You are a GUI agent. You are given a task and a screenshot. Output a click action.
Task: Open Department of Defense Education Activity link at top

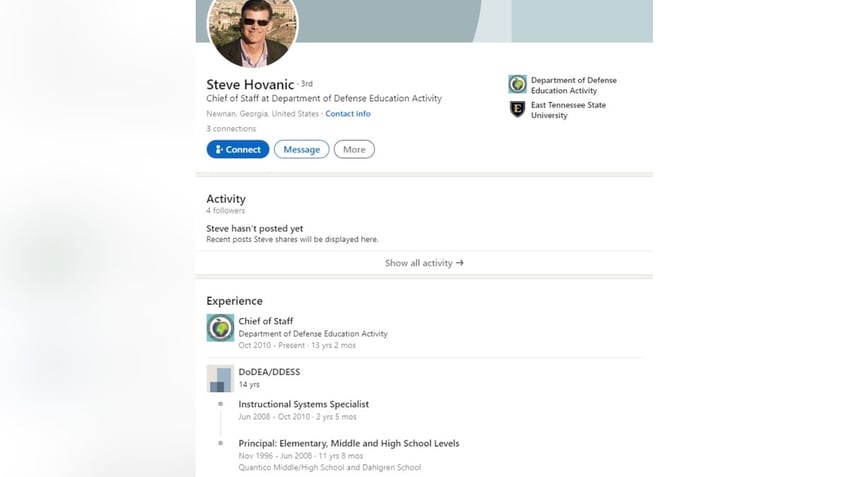[x=573, y=85]
